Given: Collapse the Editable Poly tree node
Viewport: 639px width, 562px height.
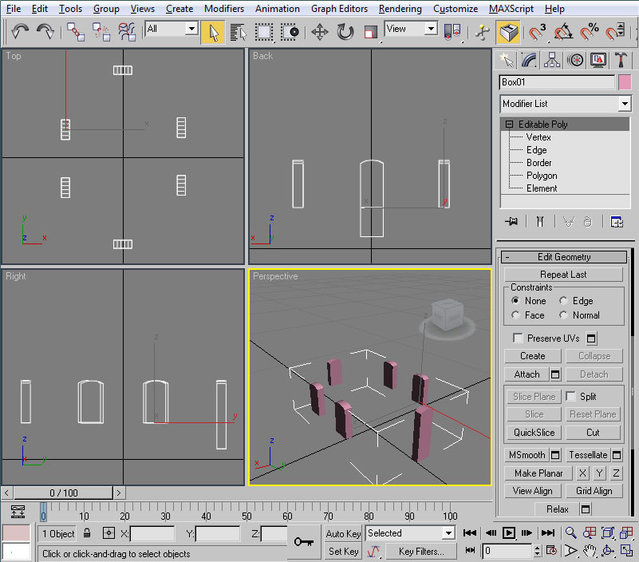Looking at the screenshot, I should pyautogui.click(x=510, y=125).
